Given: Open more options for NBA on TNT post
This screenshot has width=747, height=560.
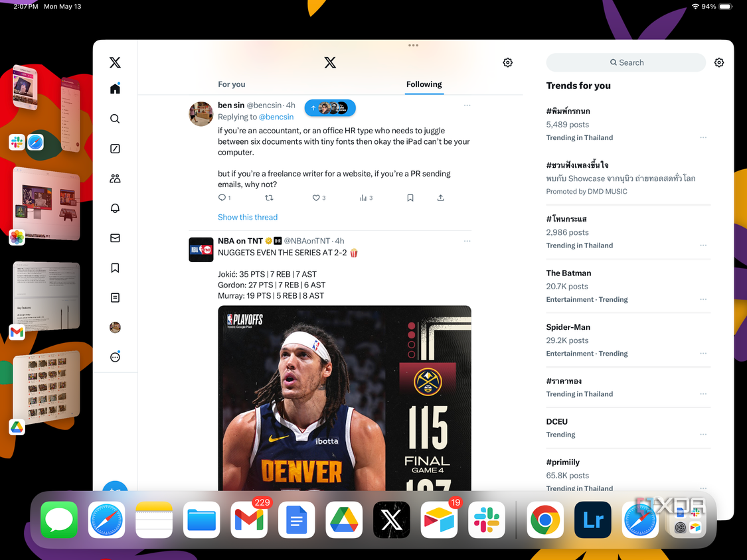Looking at the screenshot, I should pos(467,241).
